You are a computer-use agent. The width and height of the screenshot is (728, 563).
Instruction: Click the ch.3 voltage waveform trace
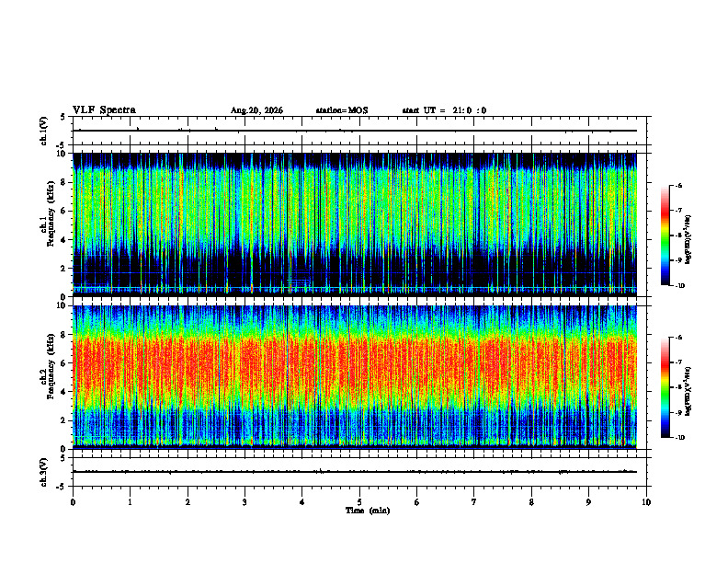(355, 472)
